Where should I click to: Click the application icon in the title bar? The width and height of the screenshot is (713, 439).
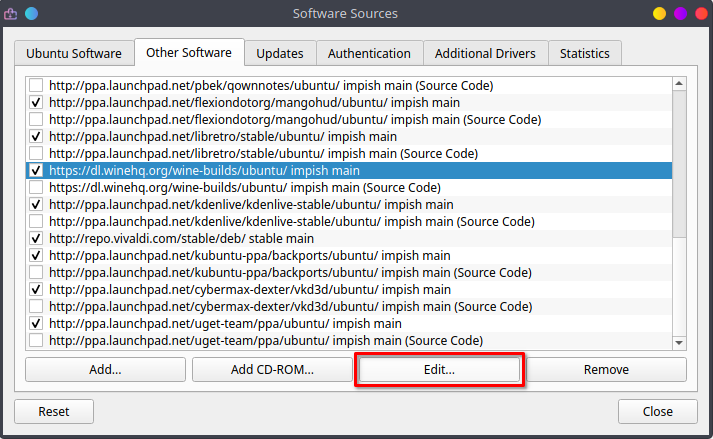(x=10, y=14)
